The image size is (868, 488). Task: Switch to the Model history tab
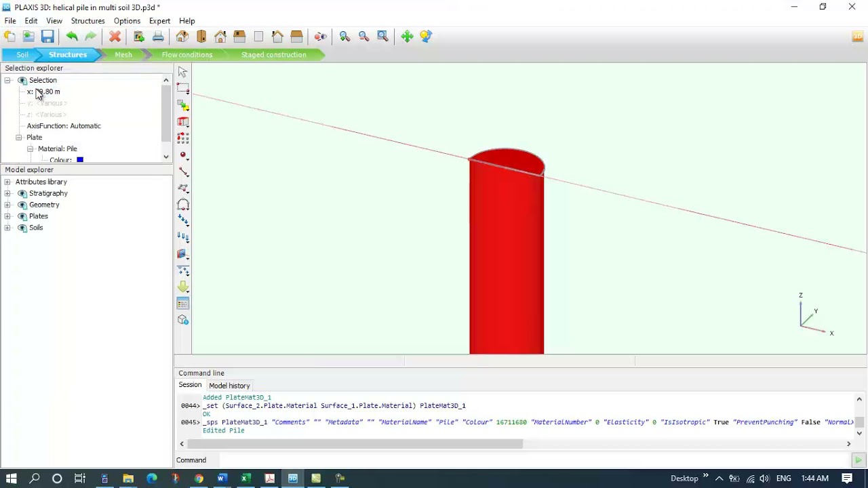(x=229, y=386)
